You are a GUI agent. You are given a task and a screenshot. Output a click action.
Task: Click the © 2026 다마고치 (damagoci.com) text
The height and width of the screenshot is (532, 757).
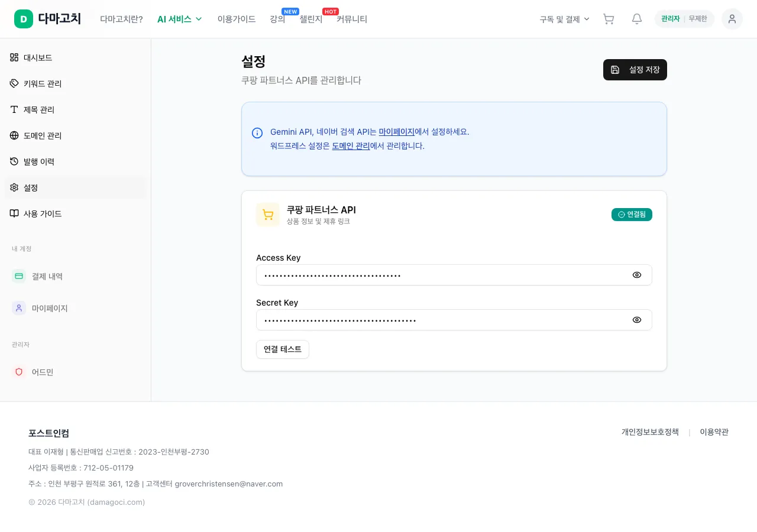(x=87, y=502)
